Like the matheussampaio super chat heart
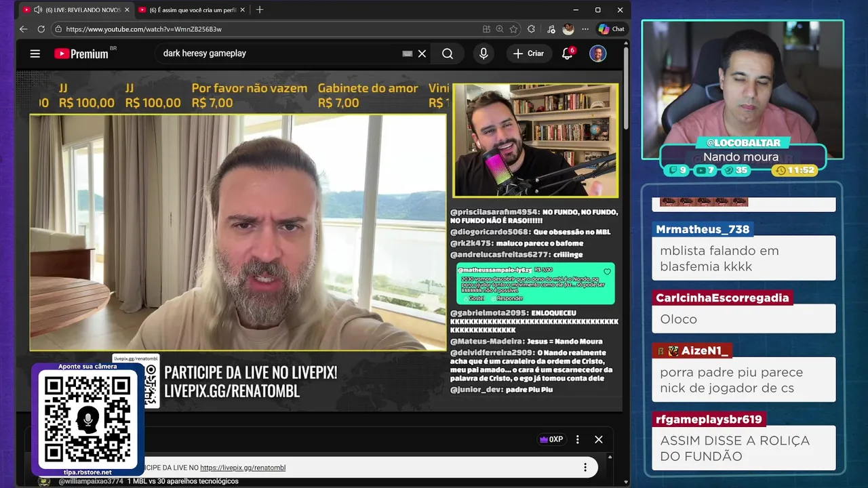This screenshot has height=488, width=868. (x=607, y=272)
